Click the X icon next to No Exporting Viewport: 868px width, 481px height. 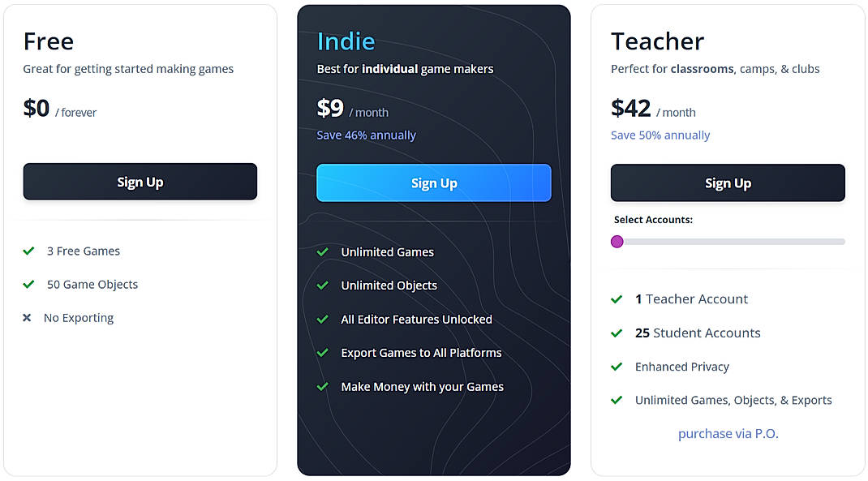(28, 318)
